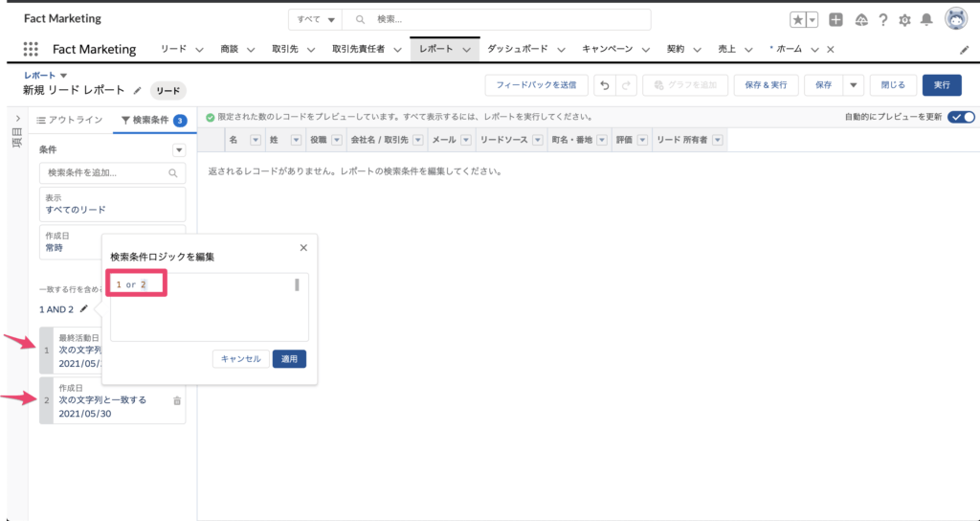Open the 表示 すべてのリード filter
This screenshot has height=521, width=980.
pos(113,204)
